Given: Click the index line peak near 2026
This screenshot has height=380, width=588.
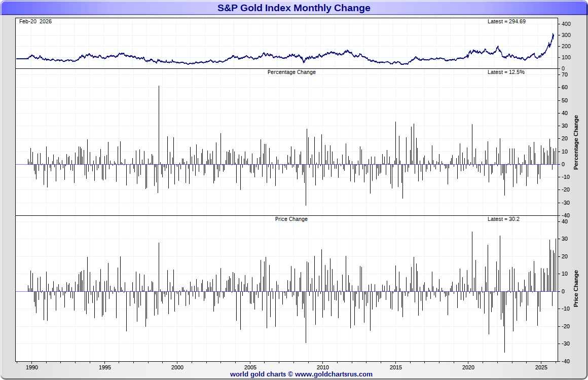Looking at the screenshot, I should coord(553,34).
